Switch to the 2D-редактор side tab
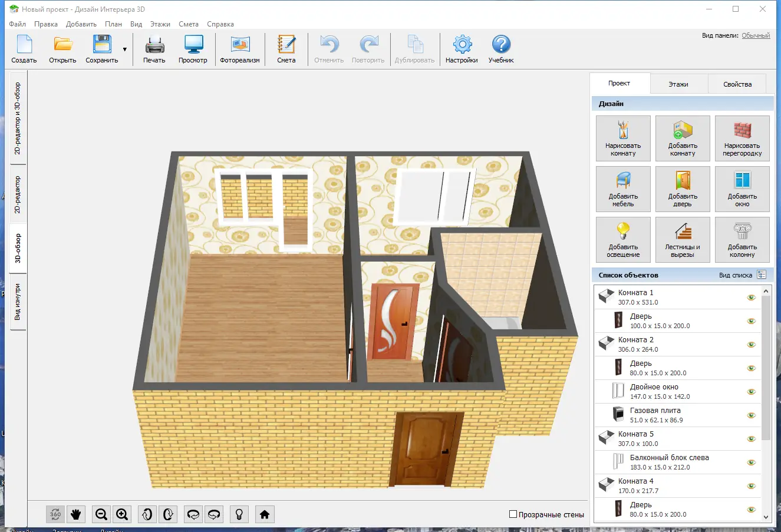The image size is (781, 532). [18, 194]
